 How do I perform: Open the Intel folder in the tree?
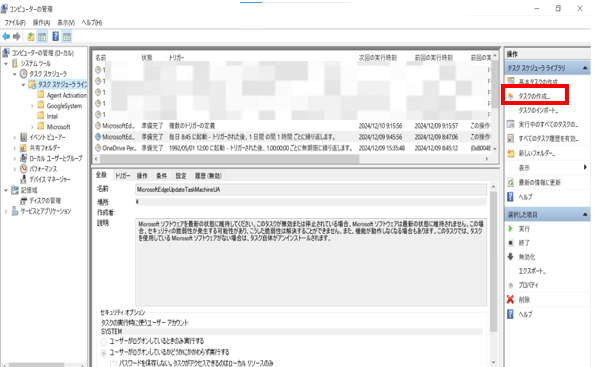point(52,116)
